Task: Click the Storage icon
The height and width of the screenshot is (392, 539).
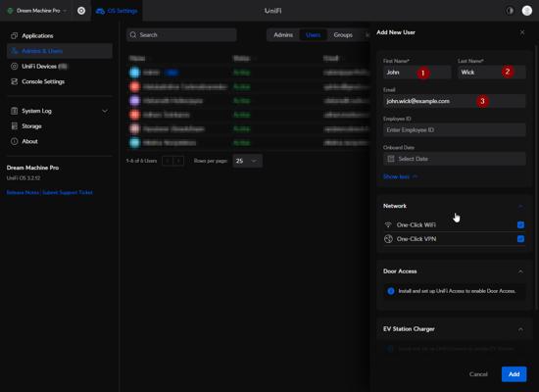Action: [14, 126]
